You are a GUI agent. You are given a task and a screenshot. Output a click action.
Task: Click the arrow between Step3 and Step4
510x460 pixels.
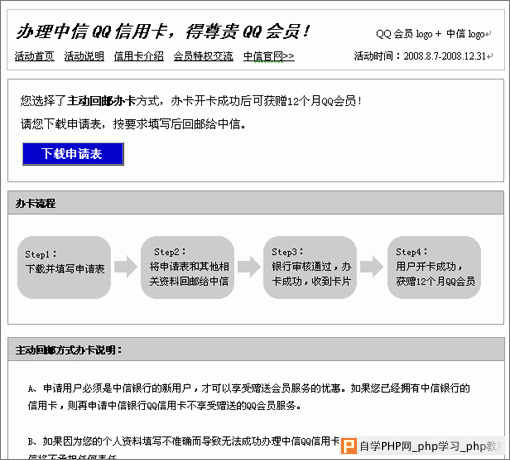point(372,267)
